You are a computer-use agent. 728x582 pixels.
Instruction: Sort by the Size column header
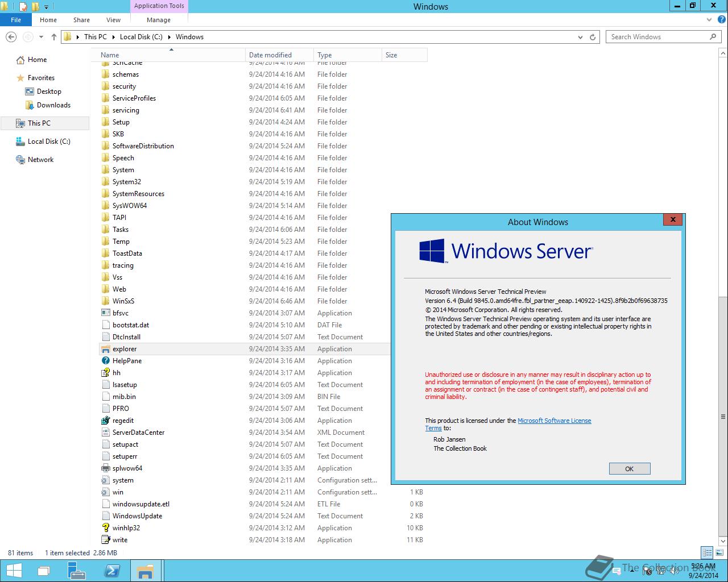coord(404,55)
